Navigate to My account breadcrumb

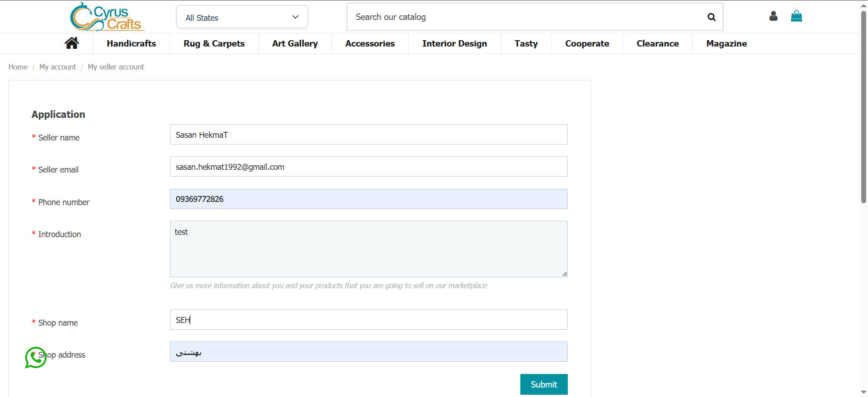(x=57, y=67)
